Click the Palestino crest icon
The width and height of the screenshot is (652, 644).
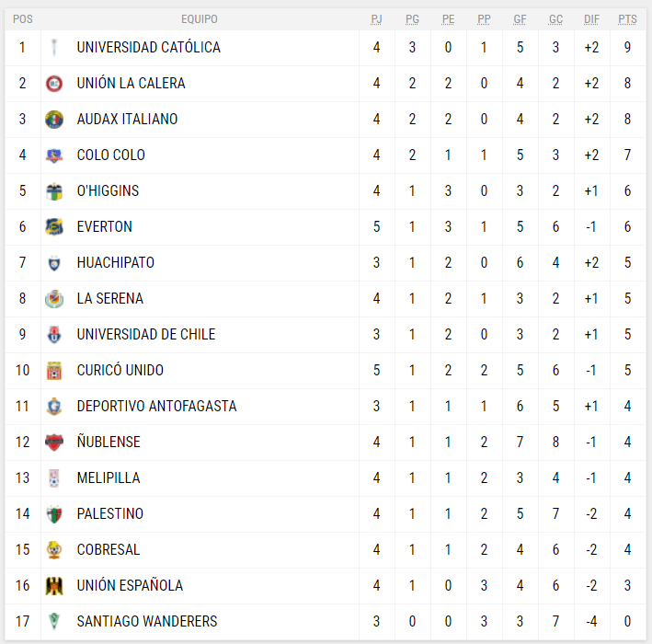[54, 513]
